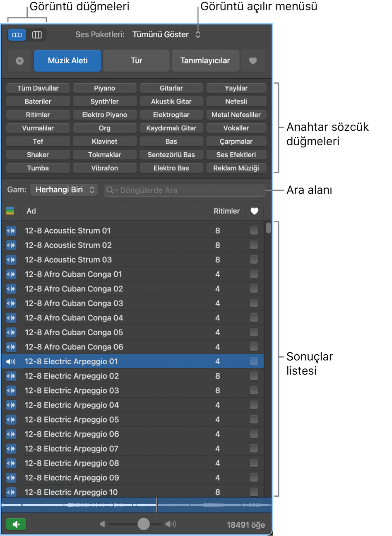Image resolution: width=392 pixels, height=536 pixels.
Task: Select the Vokaller keyword button
Action: [236, 128]
